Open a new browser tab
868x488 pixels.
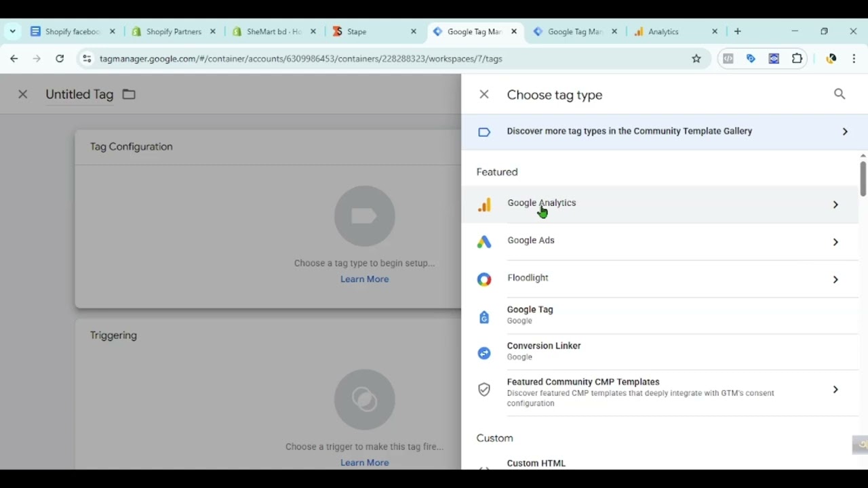pos(738,31)
